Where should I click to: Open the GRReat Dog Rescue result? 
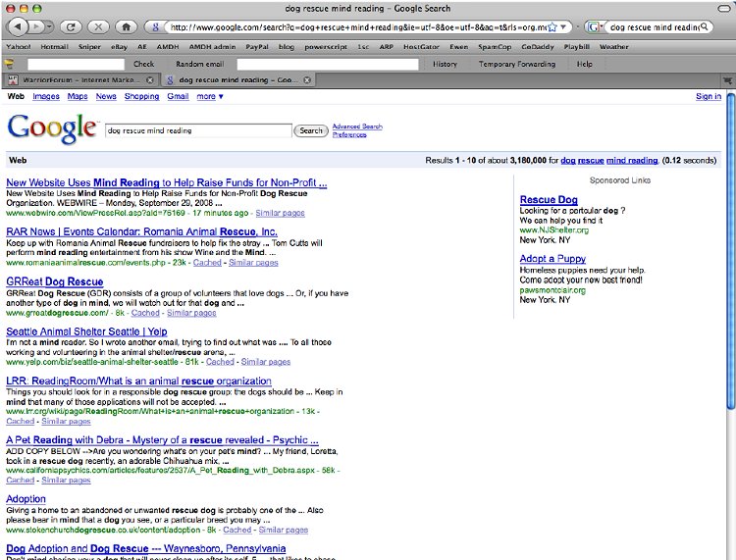[x=54, y=281]
